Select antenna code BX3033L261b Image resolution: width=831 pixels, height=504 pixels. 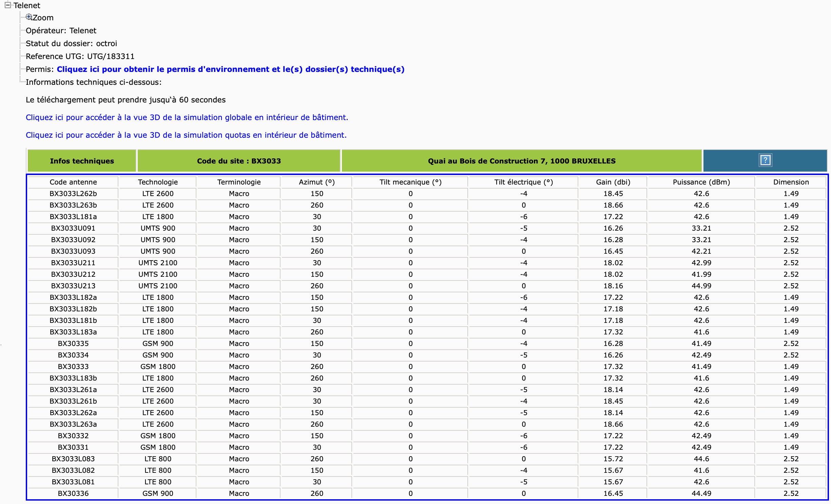point(73,401)
